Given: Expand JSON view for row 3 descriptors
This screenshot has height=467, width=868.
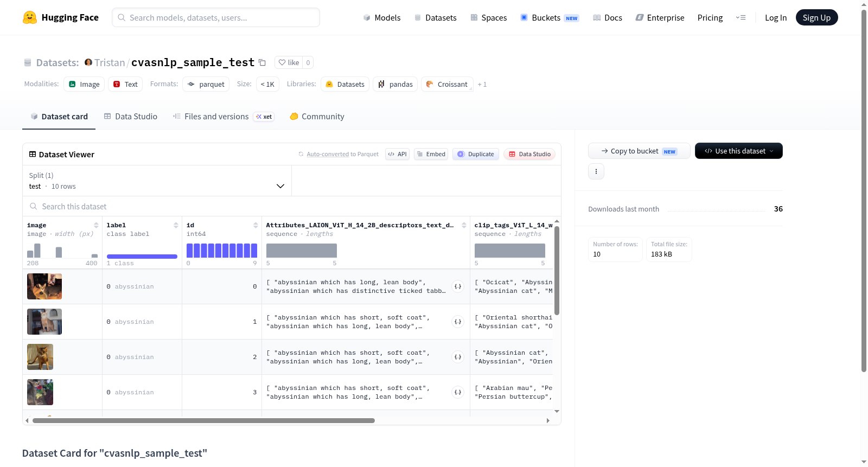Looking at the screenshot, I should [x=458, y=392].
